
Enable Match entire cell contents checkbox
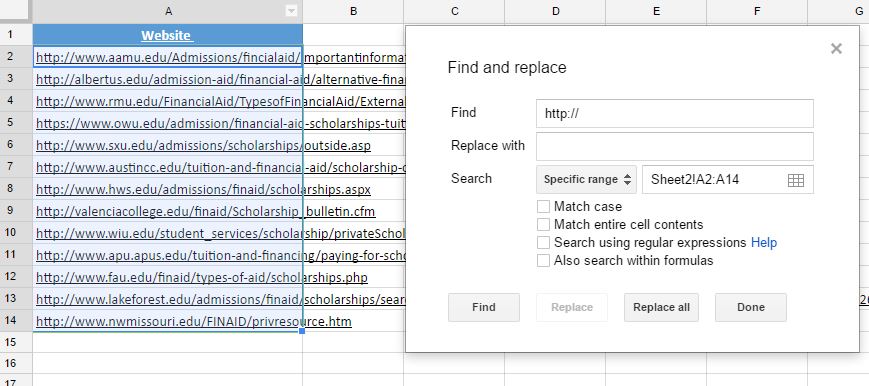click(x=543, y=225)
